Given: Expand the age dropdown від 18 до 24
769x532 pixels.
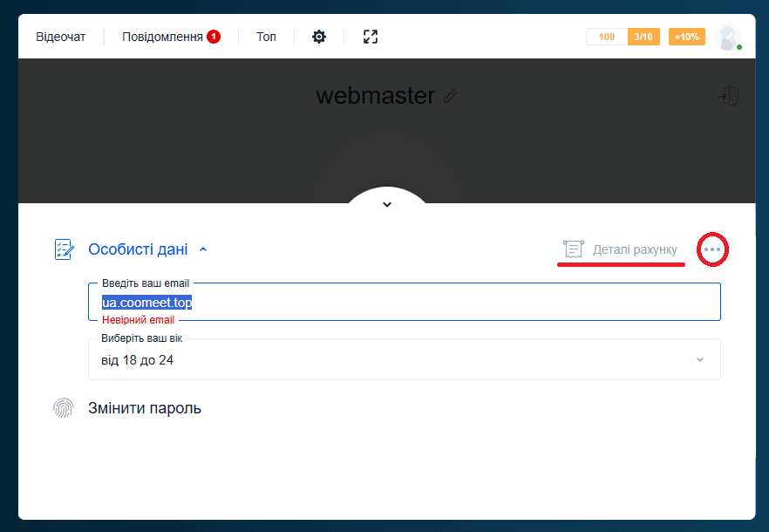Looking at the screenshot, I should tap(405, 359).
